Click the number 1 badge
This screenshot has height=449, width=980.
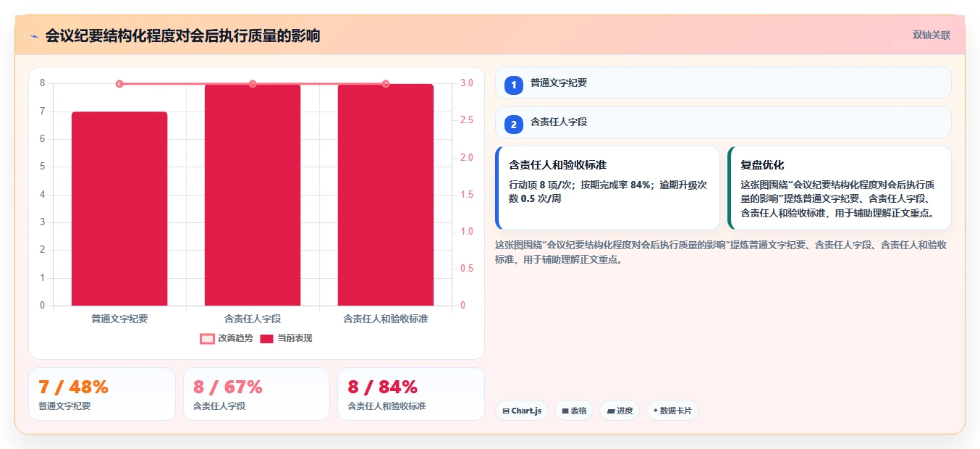pos(514,85)
